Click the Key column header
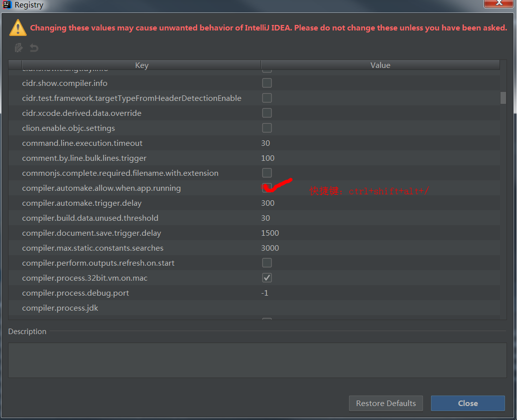517x420 pixels. pyautogui.click(x=141, y=65)
